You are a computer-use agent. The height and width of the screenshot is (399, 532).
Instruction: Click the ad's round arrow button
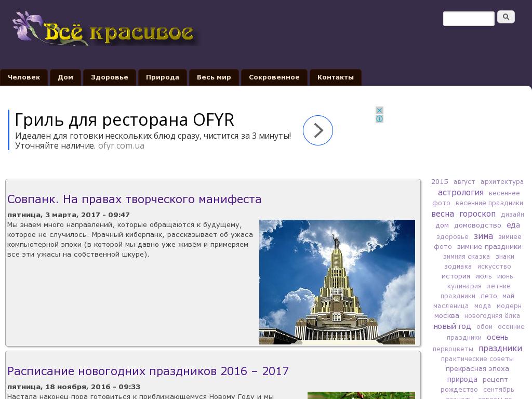click(x=317, y=130)
